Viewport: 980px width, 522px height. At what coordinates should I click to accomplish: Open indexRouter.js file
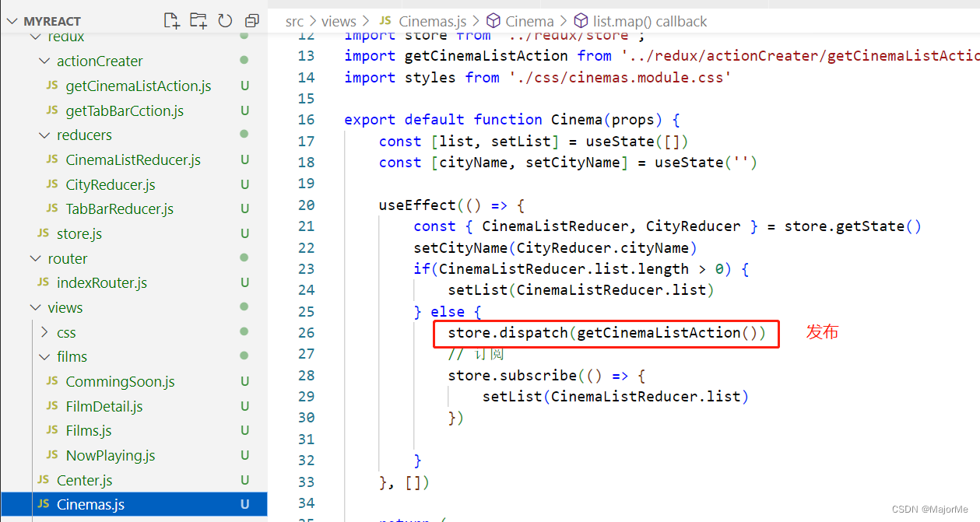click(x=102, y=283)
